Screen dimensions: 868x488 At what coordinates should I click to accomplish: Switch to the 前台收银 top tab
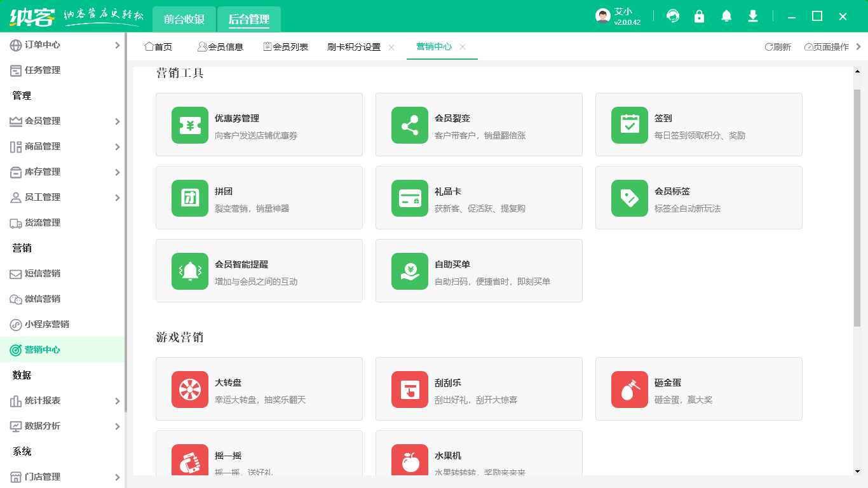coord(184,19)
